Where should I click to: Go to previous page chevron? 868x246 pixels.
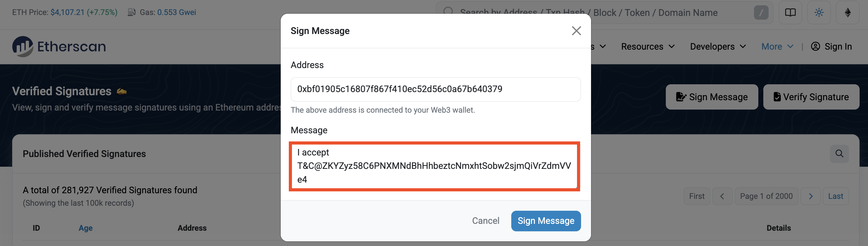tap(722, 196)
